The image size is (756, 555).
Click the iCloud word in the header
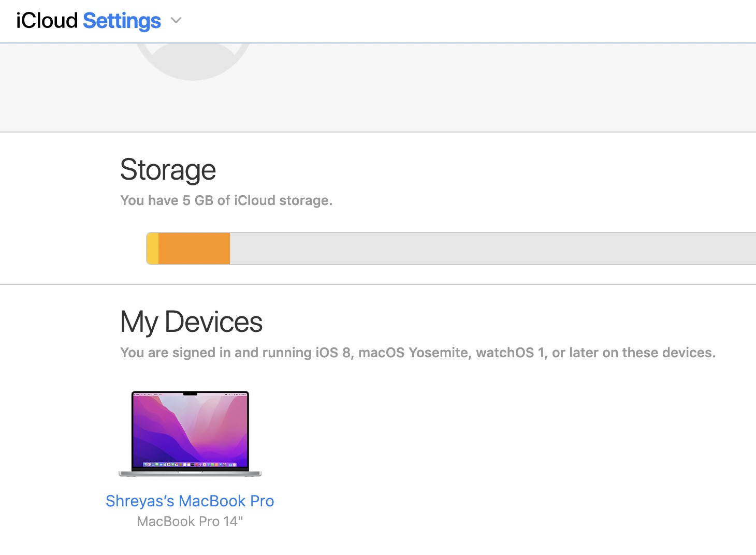(47, 21)
